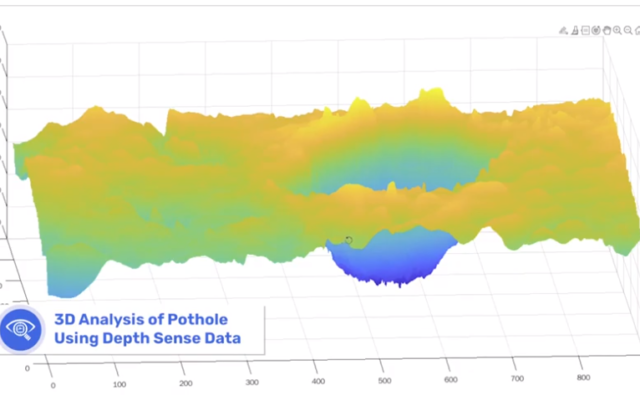Click axis tick label 400
The width and height of the screenshot is (640, 395).
[x=318, y=381]
